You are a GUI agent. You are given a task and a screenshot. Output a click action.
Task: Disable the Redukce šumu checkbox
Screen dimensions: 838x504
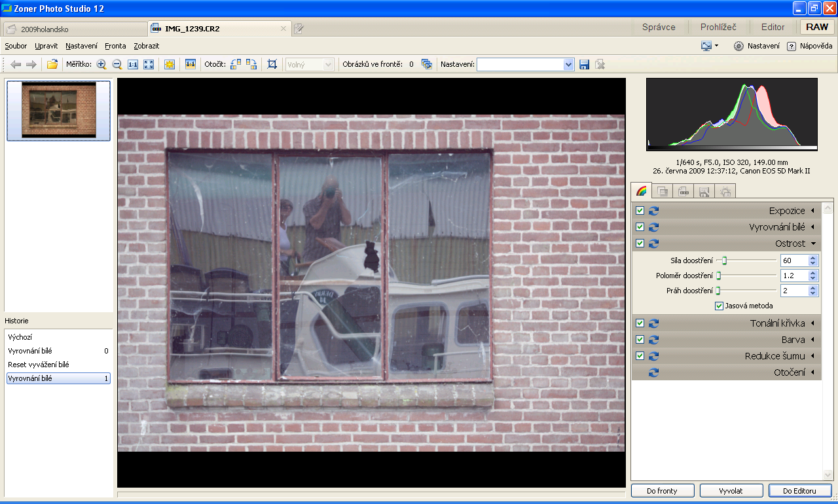click(x=640, y=356)
